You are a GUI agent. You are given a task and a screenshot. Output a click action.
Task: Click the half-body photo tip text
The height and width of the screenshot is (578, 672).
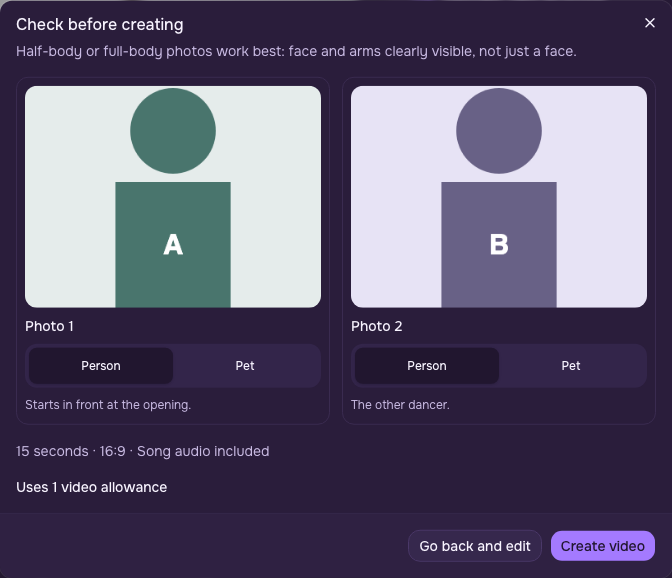[296, 51]
